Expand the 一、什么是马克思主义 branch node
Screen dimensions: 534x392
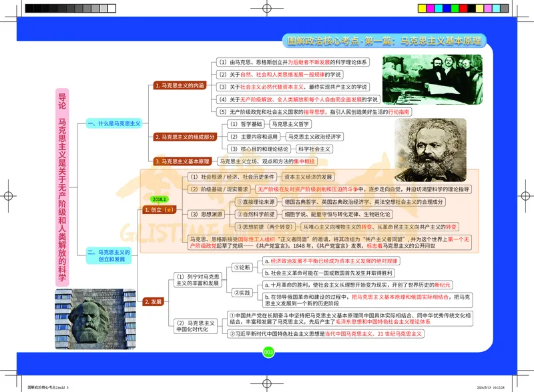pos(114,124)
